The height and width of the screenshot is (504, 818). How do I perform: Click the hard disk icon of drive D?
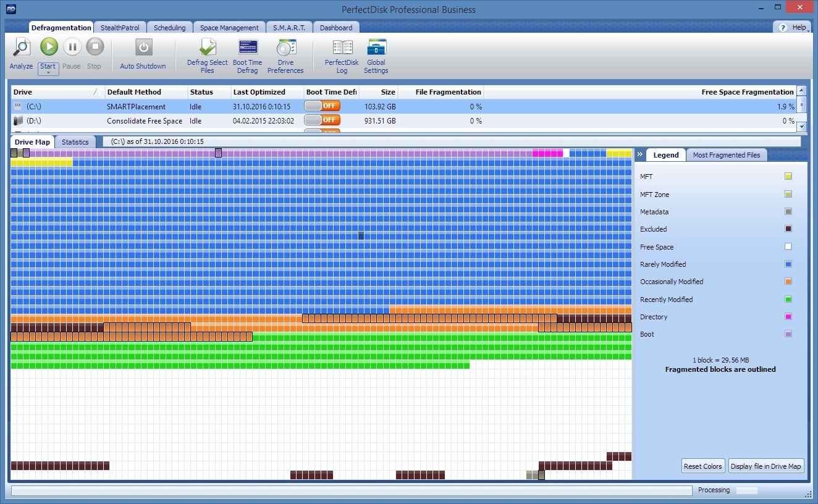click(x=18, y=121)
